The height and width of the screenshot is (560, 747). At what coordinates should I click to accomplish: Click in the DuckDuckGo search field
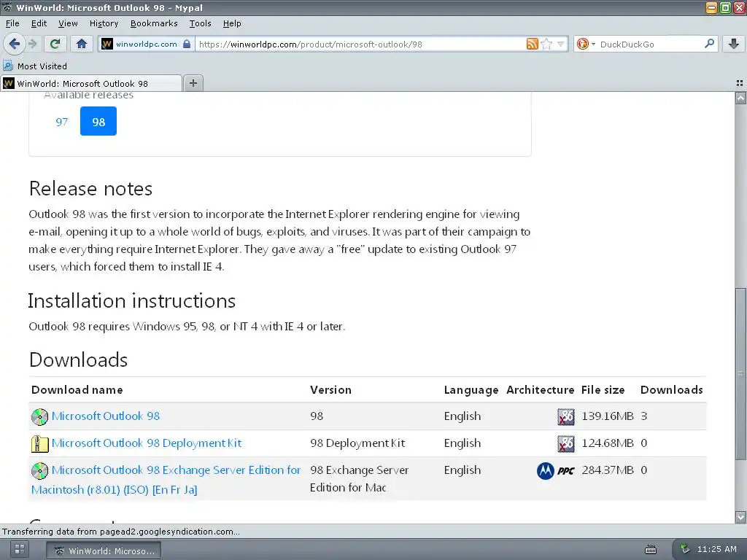(x=650, y=44)
